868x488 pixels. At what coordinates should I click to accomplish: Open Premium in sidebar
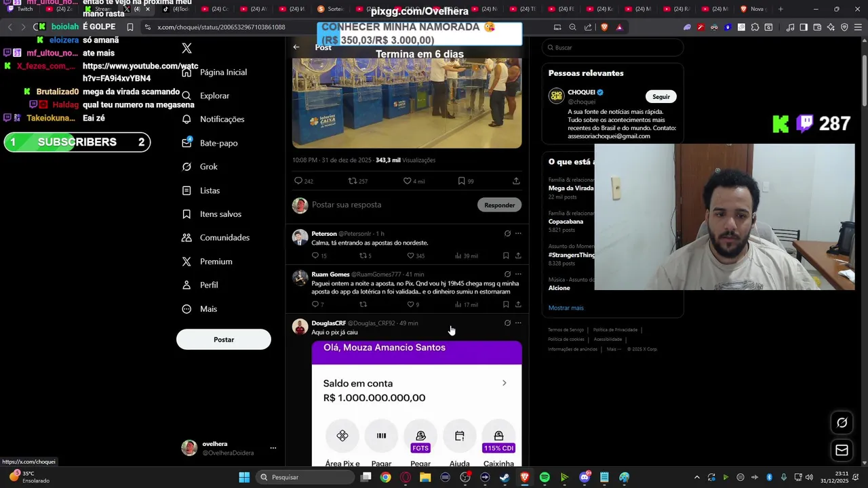click(207, 262)
